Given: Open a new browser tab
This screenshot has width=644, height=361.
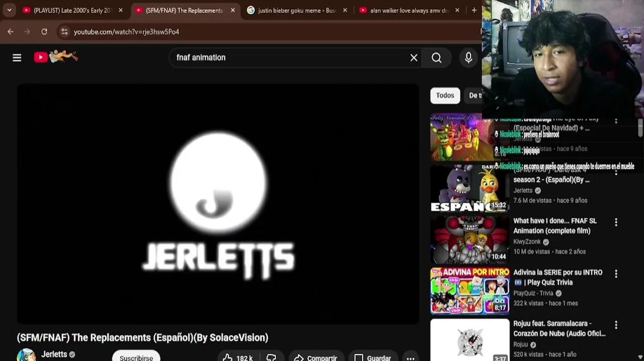Looking at the screenshot, I should pyautogui.click(x=474, y=10).
